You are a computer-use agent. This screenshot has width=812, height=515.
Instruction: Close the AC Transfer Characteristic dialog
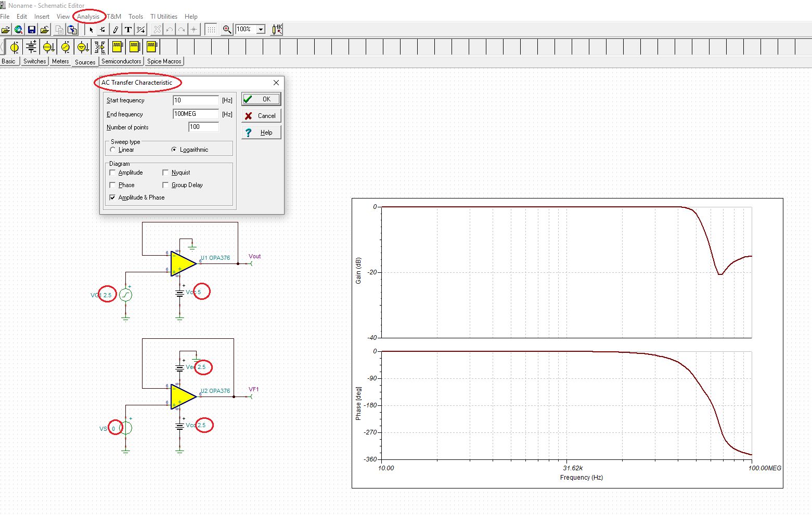(276, 83)
